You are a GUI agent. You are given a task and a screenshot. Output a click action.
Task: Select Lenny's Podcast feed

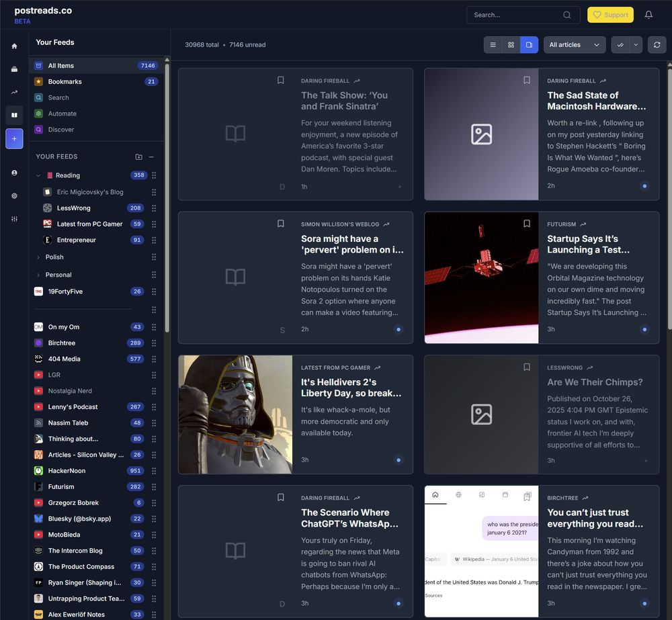point(89,406)
